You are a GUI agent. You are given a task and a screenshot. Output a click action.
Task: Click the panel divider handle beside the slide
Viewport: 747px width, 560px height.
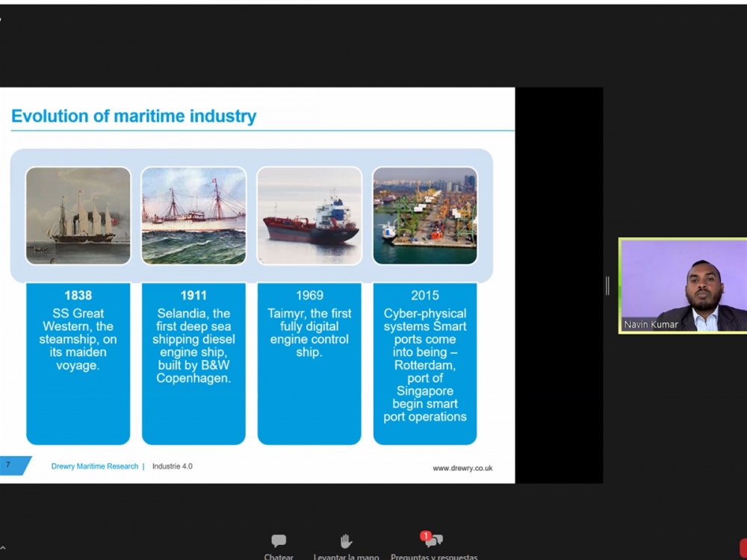607,286
